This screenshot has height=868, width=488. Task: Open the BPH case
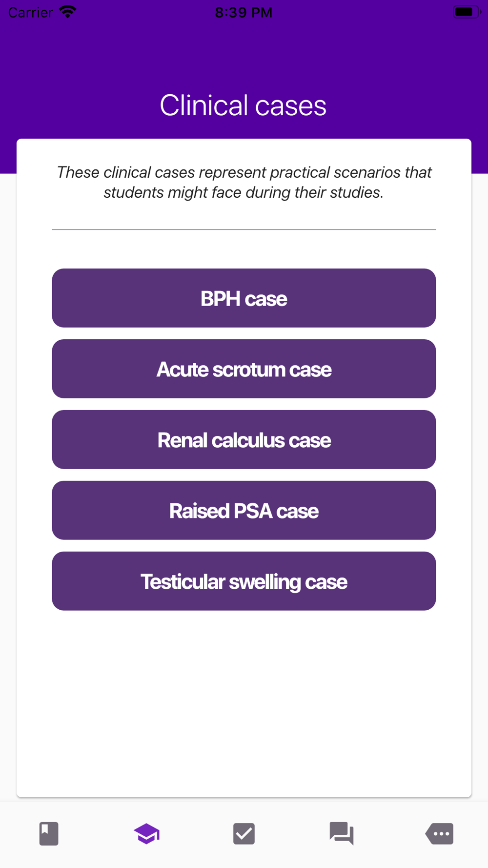(244, 298)
